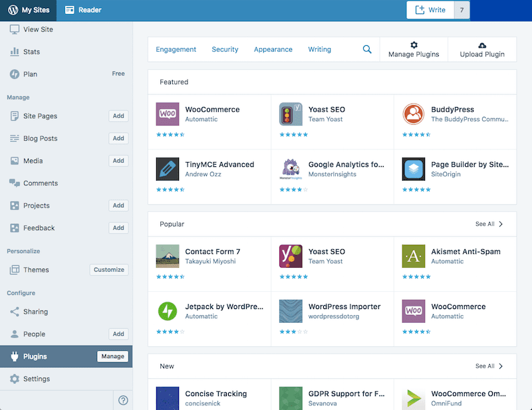Click the Site Pages icon
532x410 pixels.
point(15,116)
